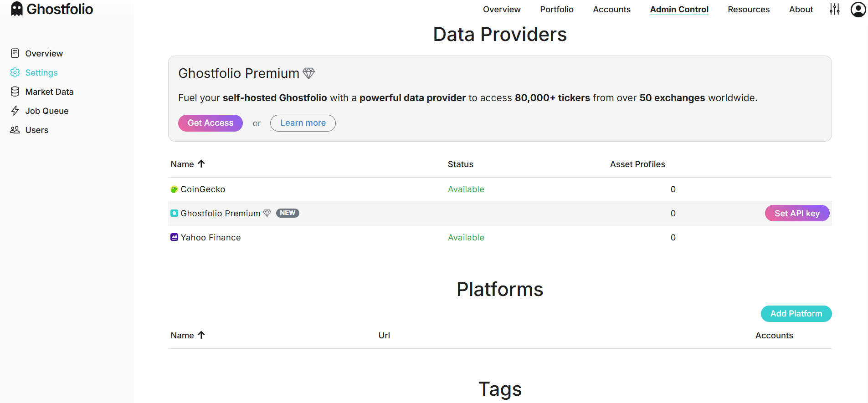868x403 pixels.
Task: Click the CoinGecko provider logo icon
Action: pyautogui.click(x=174, y=189)
